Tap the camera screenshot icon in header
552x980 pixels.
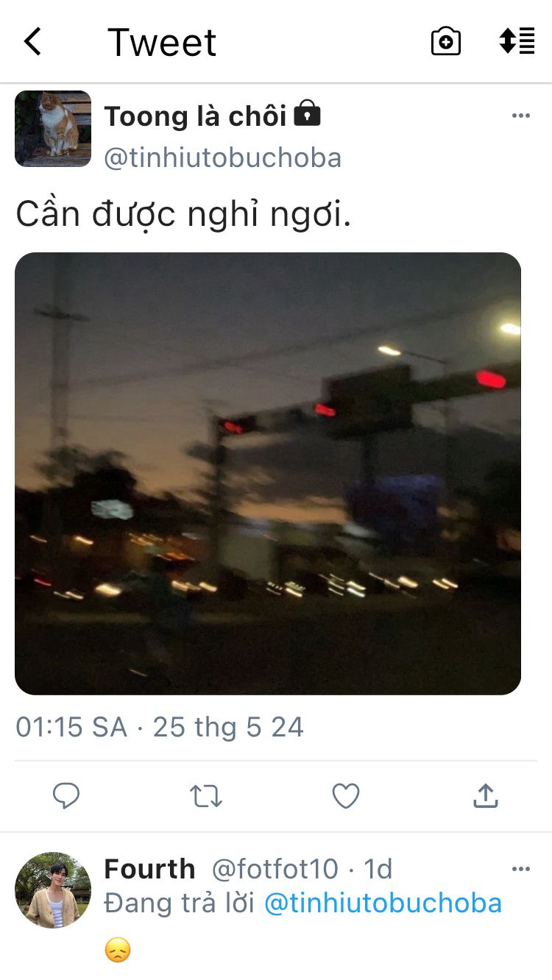pyautogui.click(x=446, y=42)
